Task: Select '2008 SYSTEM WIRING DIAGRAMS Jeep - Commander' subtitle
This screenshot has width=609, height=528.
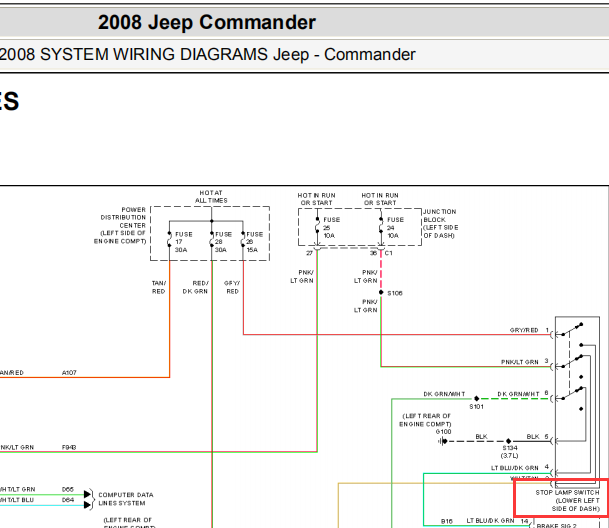Action: [x=208, y=54]
